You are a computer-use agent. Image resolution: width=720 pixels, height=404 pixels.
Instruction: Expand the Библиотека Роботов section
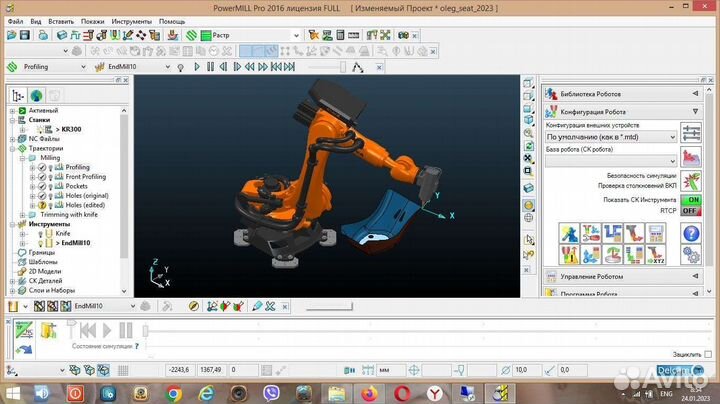(695, 94)
